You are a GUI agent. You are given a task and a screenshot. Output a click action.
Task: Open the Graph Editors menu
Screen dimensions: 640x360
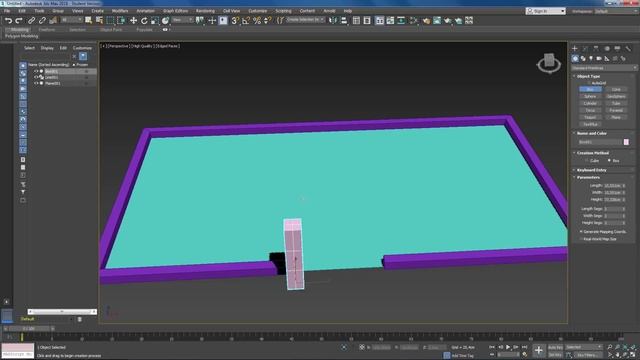click(176, 11)
